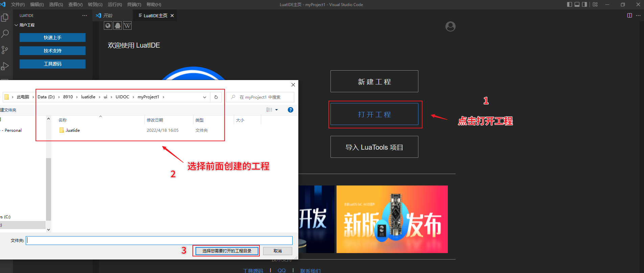Click the folder icon in address bar

[x=6, y=97]
